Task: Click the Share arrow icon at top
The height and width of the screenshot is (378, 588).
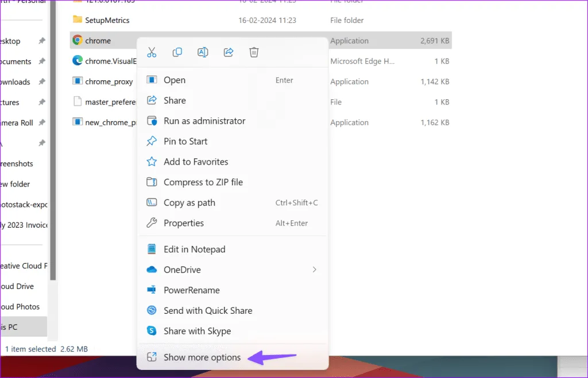Action: click(229, 53)
